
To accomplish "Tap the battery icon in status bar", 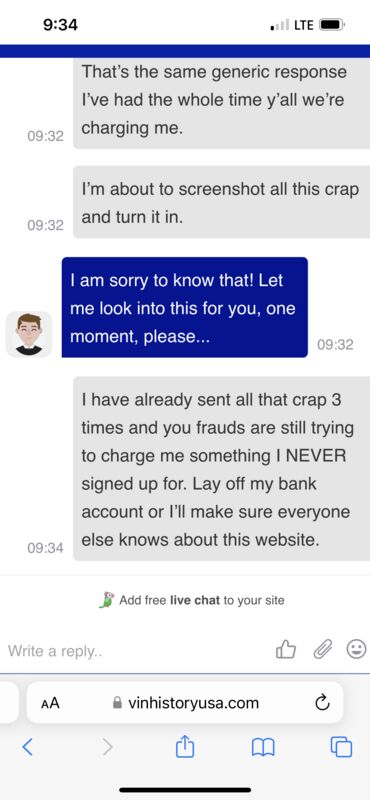I will [x=332, y=24].
